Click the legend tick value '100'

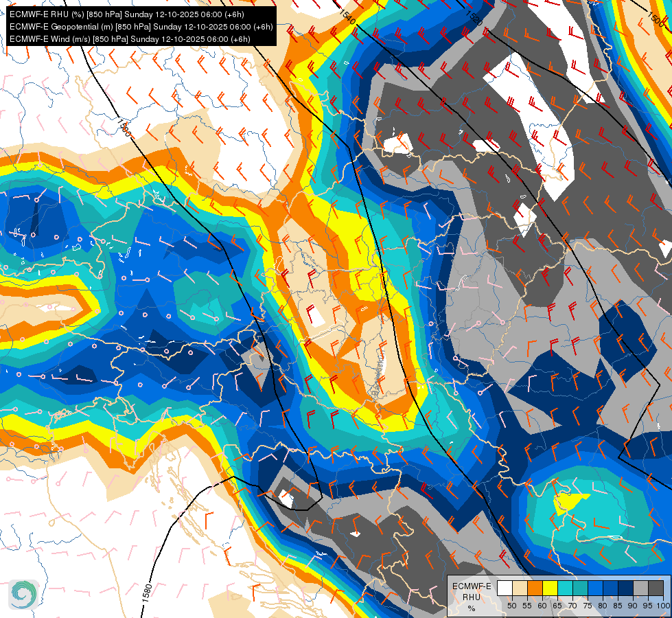click(663, 606)
